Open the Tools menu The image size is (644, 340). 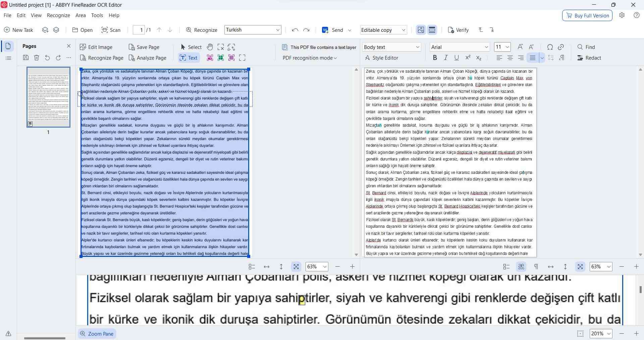click(x=97, y=15)
